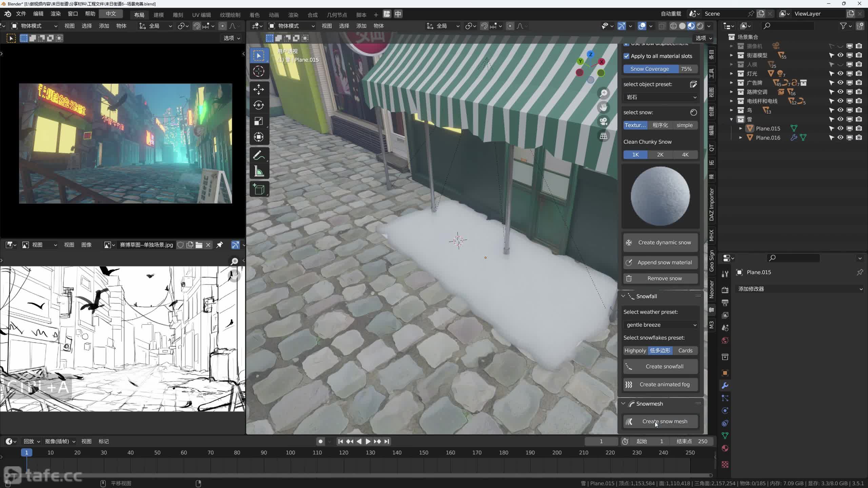This screenshot has width=868, height=488.
Task: Choose Cards snowflakes preset
Action: (685, 351)
